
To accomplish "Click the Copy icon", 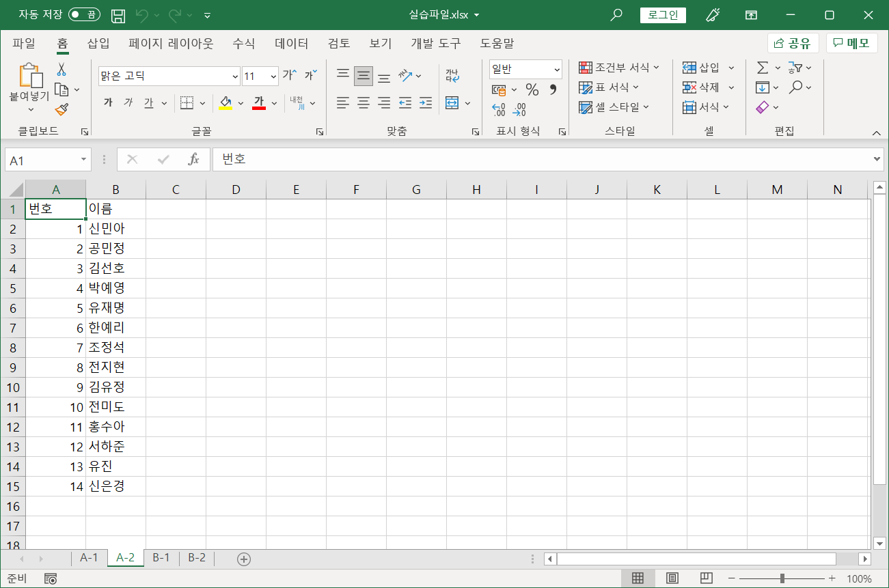I will tap(62, 89).
